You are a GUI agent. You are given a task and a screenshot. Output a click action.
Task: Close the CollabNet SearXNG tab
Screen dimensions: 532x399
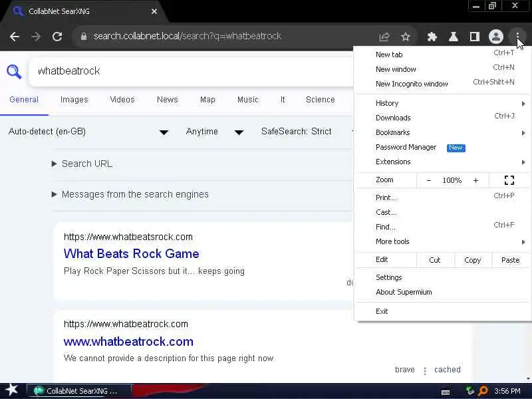(154, 11)
